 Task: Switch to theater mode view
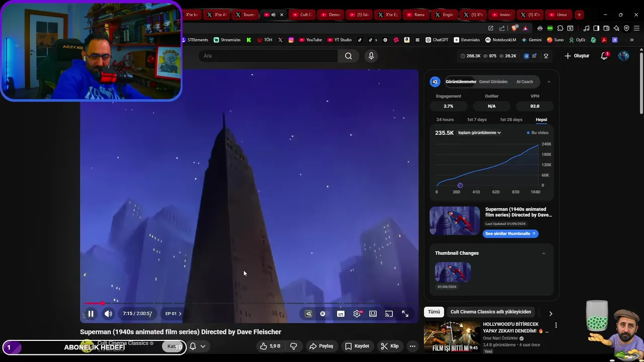[373, 314]
